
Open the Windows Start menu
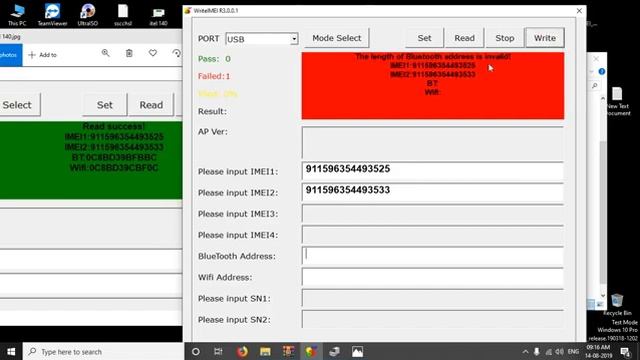pyautogui.click(x=11, y=351)
